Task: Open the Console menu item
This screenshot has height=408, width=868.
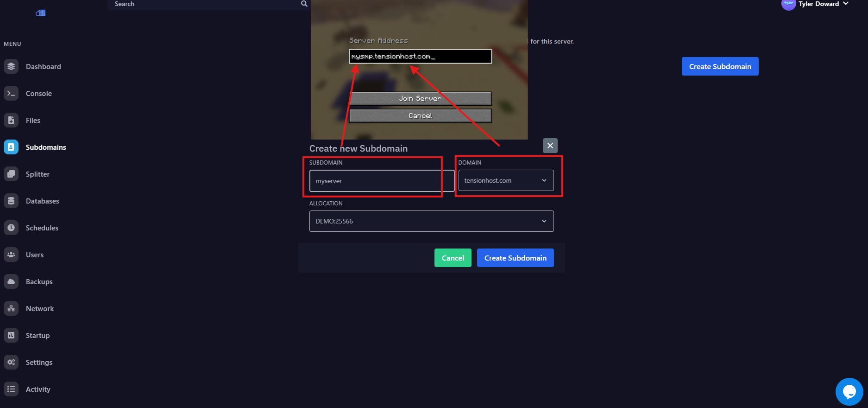Action: point(39,93)
